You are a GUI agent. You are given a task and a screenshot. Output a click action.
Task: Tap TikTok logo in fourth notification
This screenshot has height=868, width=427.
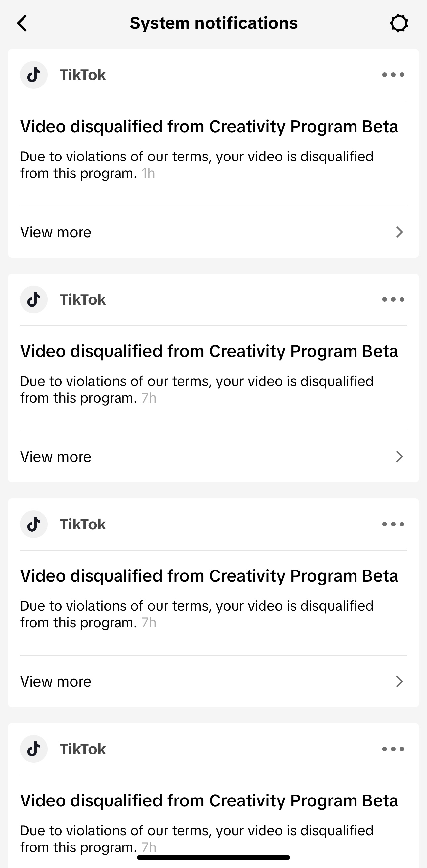point(34,749)
